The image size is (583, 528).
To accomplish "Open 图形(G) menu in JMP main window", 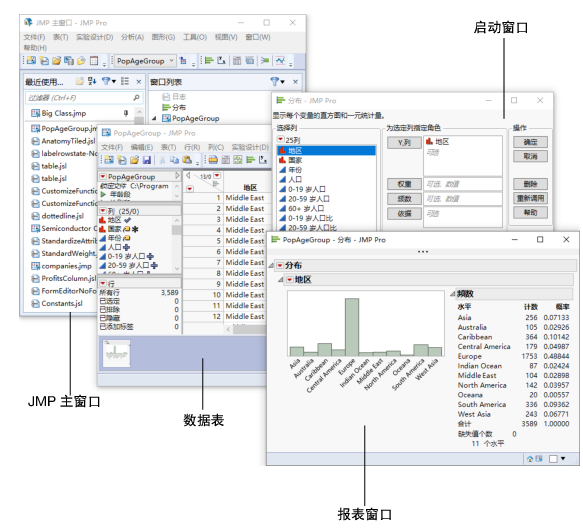I will (x=163, y=37).
